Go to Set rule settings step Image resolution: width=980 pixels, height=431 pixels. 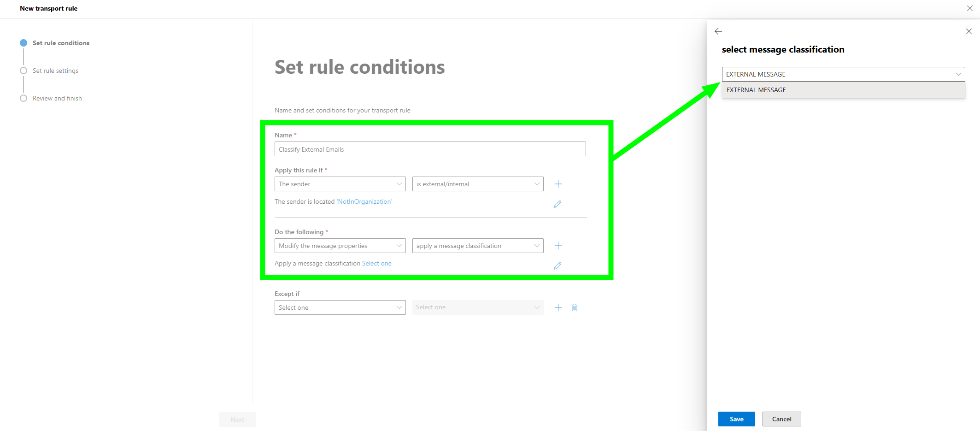[55, 71]
